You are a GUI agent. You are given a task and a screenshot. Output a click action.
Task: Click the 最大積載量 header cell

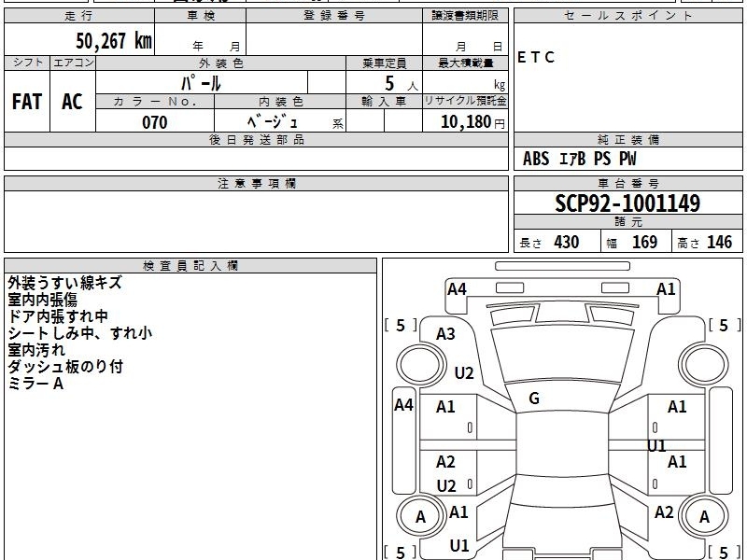coord(465,63)
